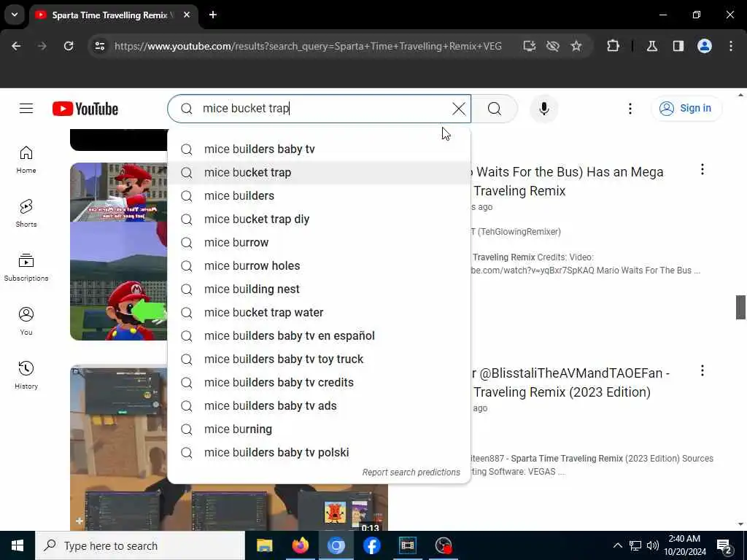Screen dimensions: 747x560
Task: Launch Firefox from the taskbar
Action: click(x=300, y=545)
